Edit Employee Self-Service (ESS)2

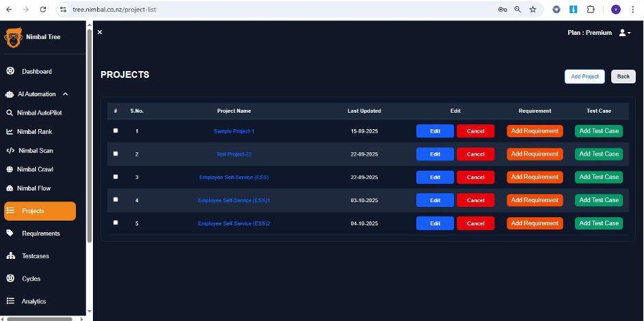pyautogui.click(x=435, y=223)
